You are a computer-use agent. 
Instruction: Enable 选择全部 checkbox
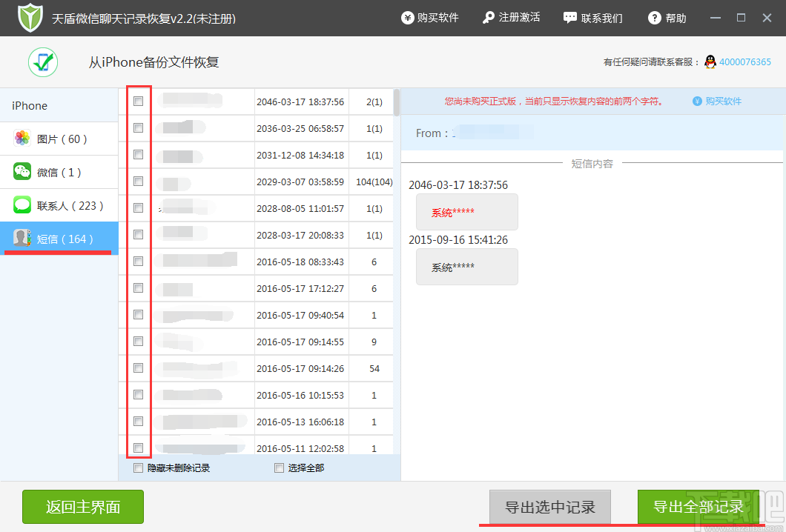280,468
